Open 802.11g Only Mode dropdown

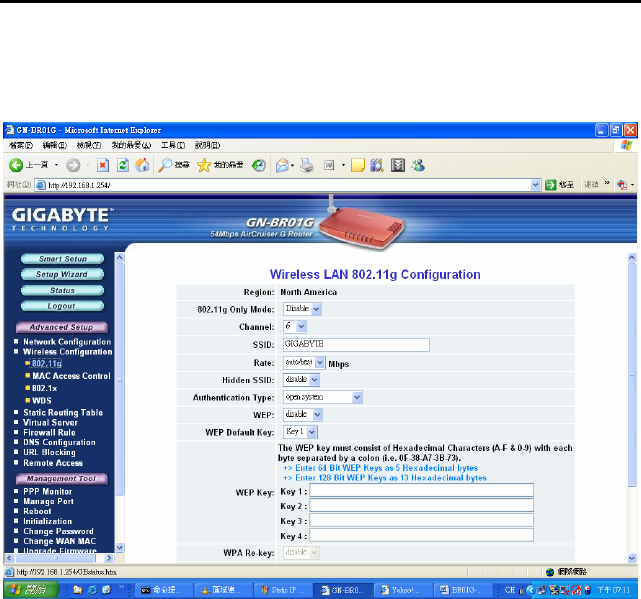302,309
